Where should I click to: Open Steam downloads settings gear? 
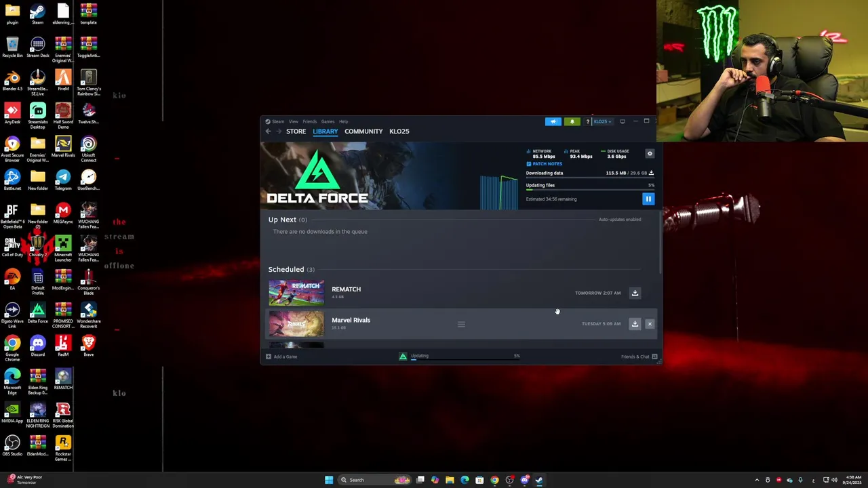(650, 154)
